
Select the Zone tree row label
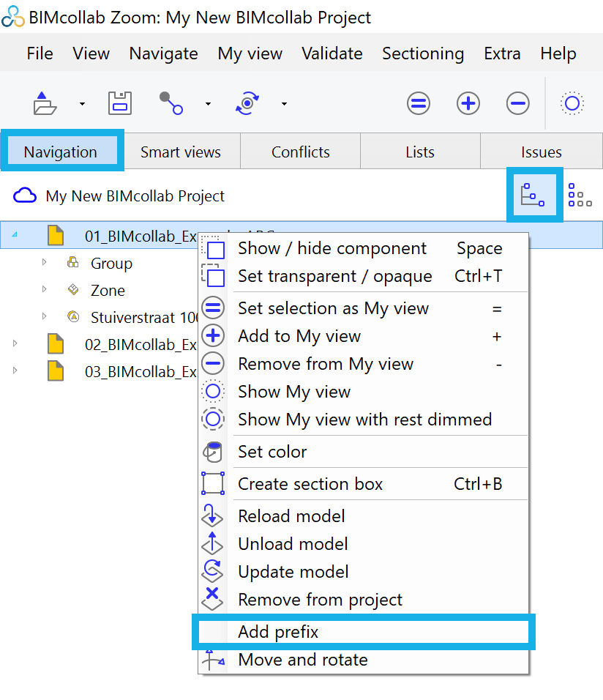tap(108, 290)
